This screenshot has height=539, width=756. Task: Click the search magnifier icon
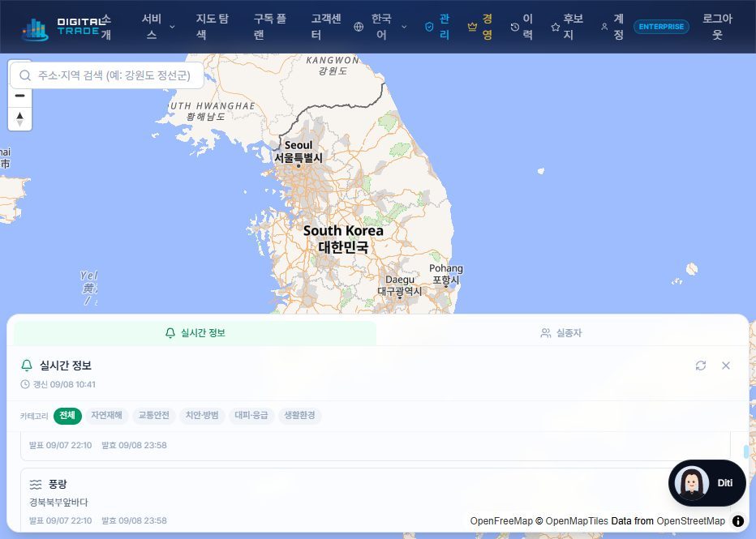25,75
